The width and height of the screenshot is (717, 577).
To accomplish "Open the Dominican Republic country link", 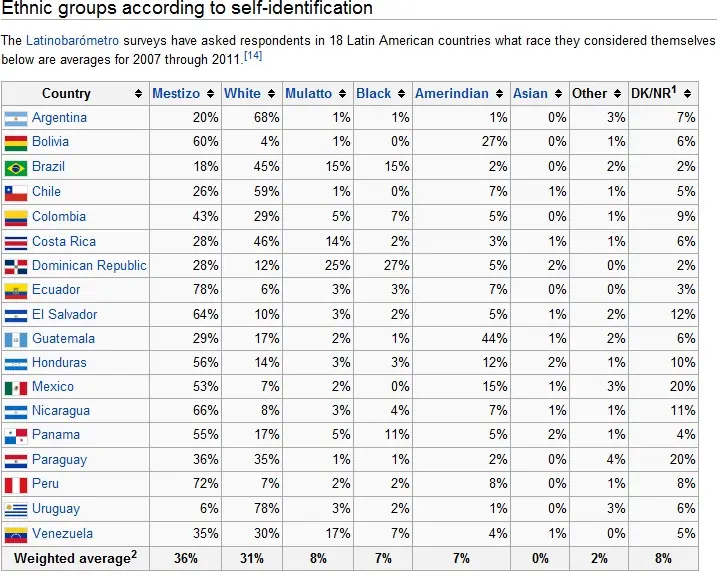I will tap(89, 265).
